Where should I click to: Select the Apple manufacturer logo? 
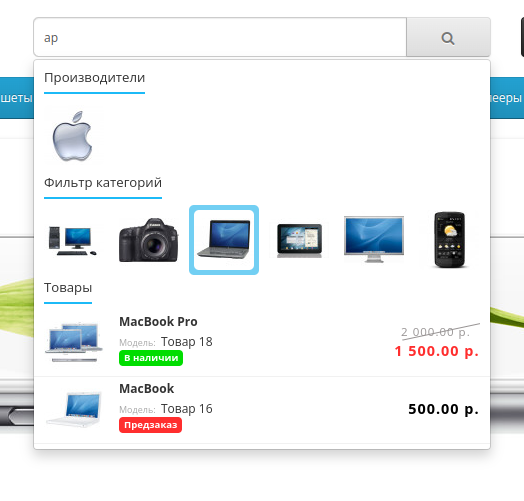click(74, 136)
